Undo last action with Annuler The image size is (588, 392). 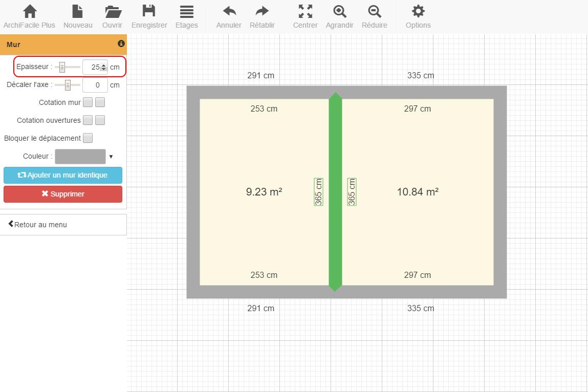pos(229,12)
